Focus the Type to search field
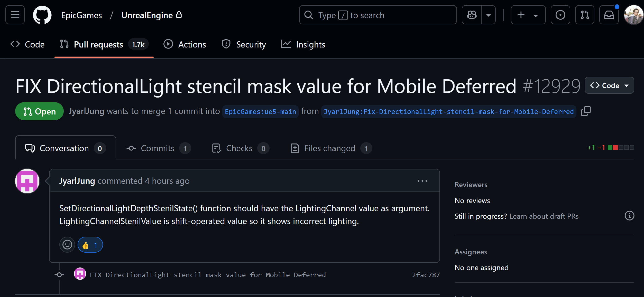 click(x=378, y=15)
